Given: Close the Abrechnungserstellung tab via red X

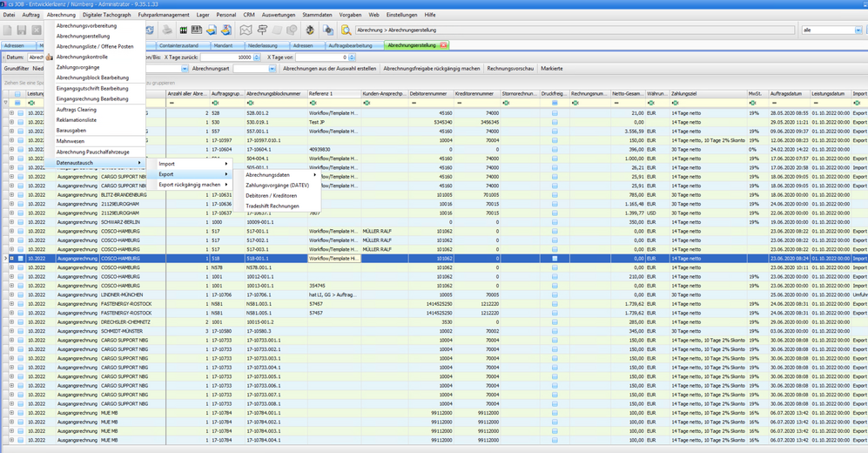Looking at the screenshot, I should coord(443,45).
